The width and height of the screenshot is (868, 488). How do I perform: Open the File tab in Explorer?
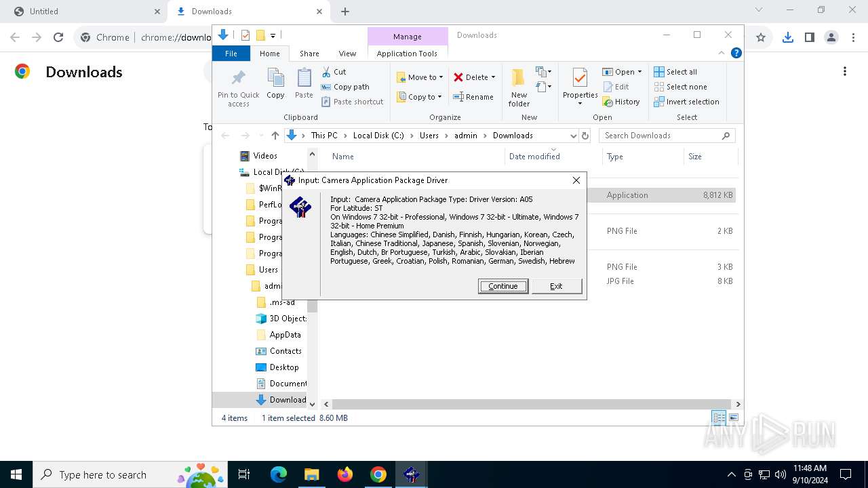pyautogui.click(x=231, y=54)
